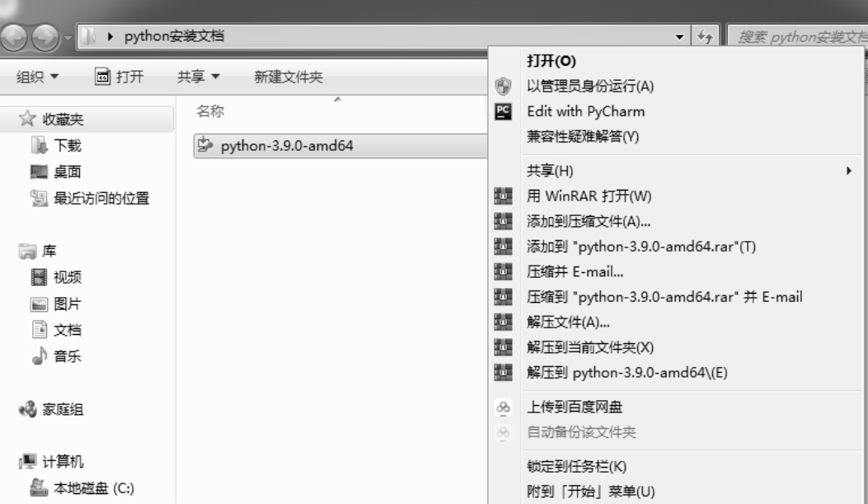Open 桌面 in the navigation pane
Viewport: 868px width, 504px height.
68,172
